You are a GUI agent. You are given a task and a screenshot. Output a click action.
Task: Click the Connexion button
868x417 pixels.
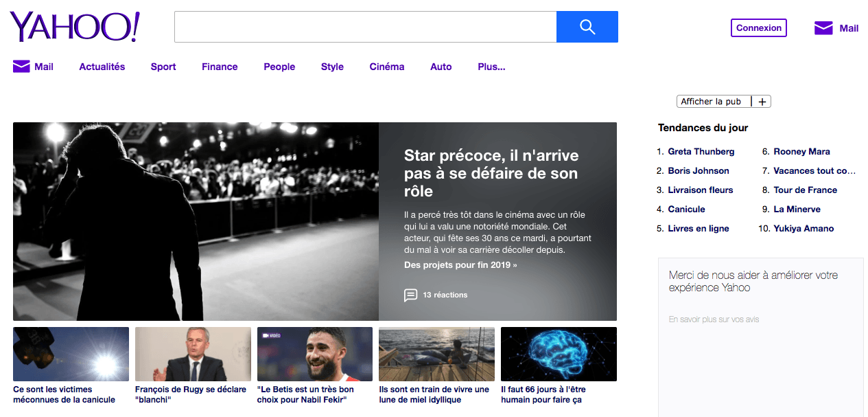coord(759,28)
